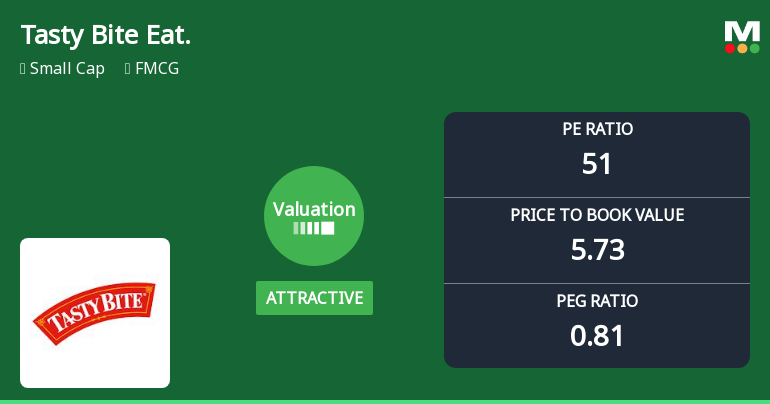Screen dimensions: 770x404
Task: Click the valuation meter bars in the circle
Action: click(x=314, y=229)
